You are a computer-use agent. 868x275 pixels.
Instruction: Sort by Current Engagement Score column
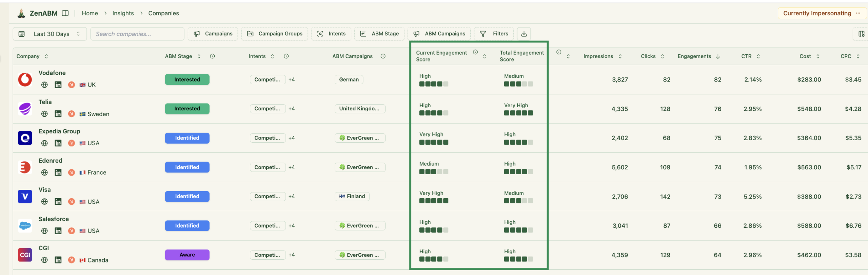coord(485,56)
